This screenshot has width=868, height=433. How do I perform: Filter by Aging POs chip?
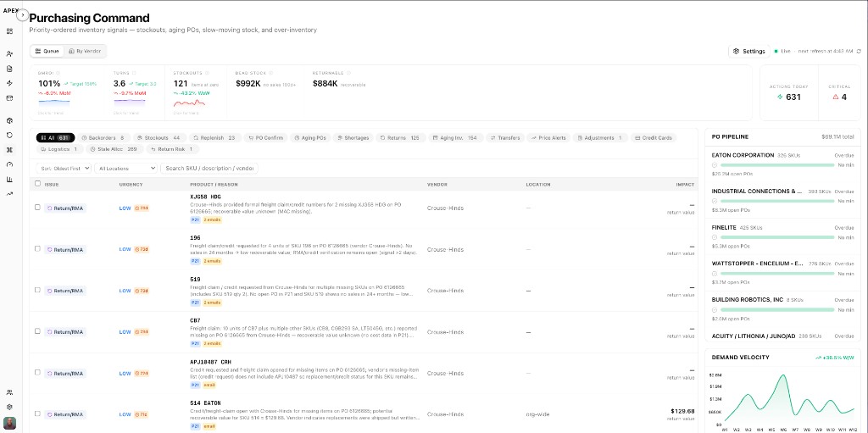coord(310,138)
